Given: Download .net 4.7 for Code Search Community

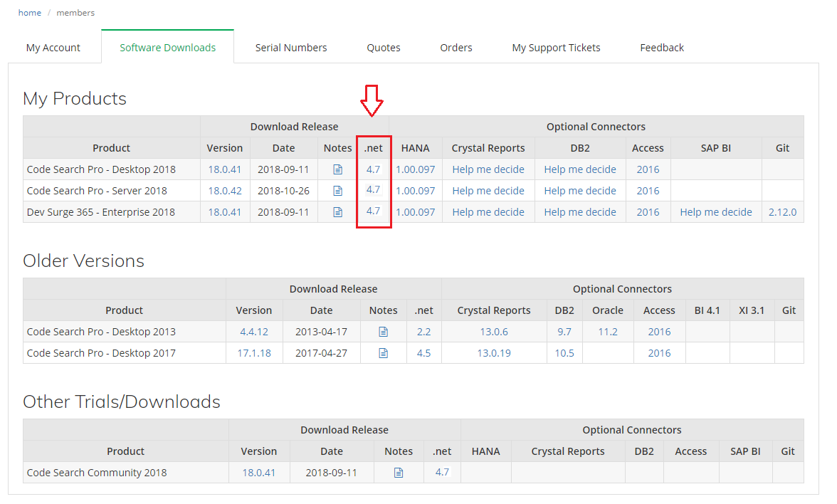Looking at the screenshot, I should click(x=442, y=471).
